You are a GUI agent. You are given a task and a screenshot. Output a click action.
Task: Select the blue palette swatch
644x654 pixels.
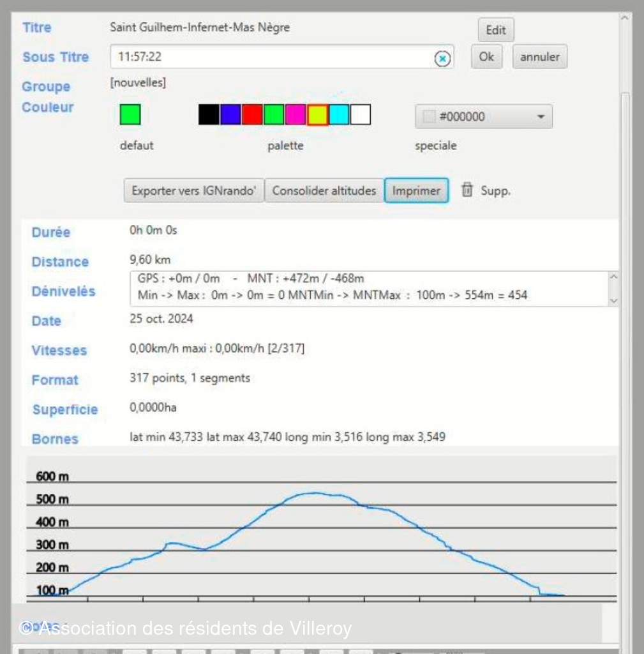[230, 115]
